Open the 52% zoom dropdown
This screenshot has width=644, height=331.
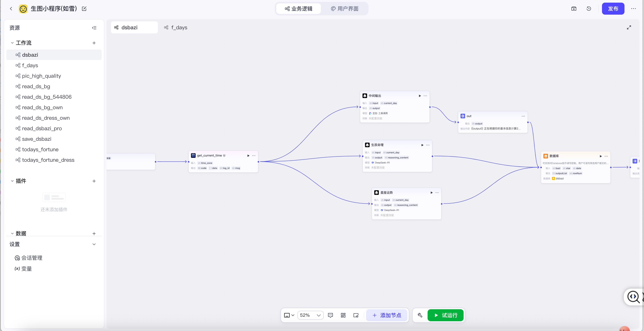pos(310,315)
